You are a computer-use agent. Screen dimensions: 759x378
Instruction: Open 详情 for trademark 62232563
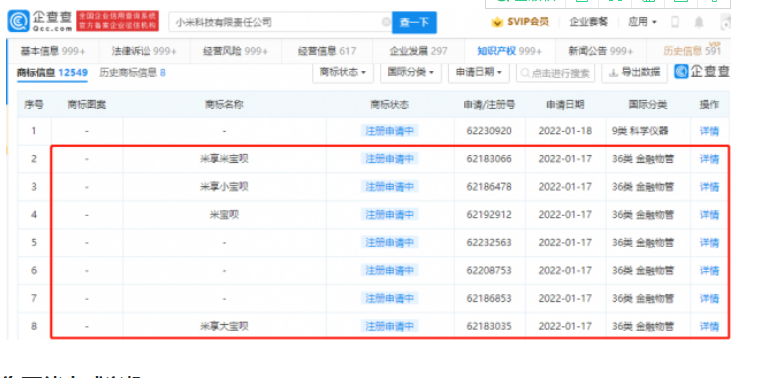tap(709, 242)
